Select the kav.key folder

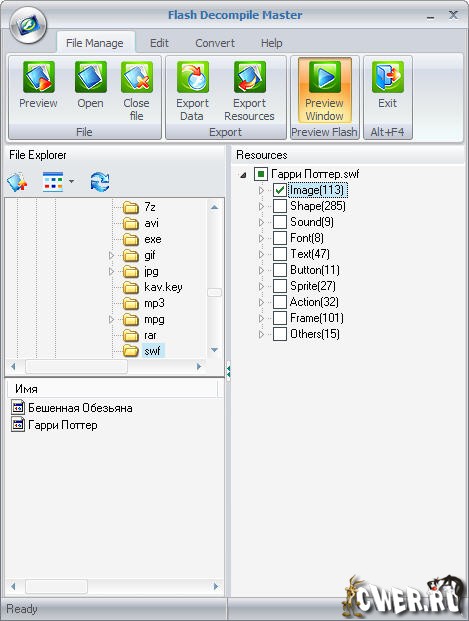coord(163,287)
